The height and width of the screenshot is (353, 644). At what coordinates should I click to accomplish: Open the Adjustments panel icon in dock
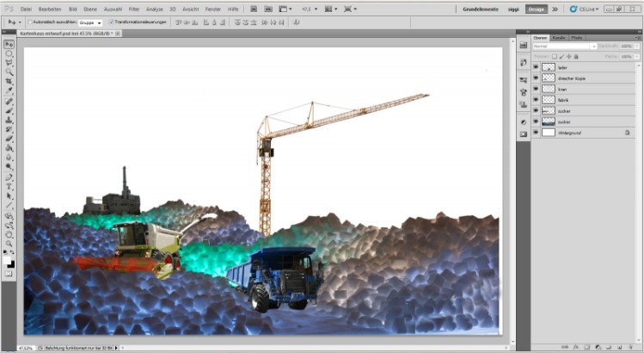coord(523,122)
